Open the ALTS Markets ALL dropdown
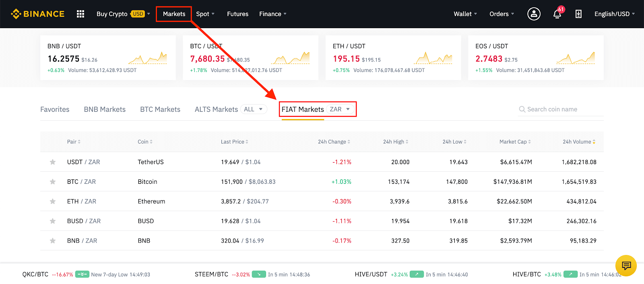Screen dimensions: 644x284 point(254,109)
